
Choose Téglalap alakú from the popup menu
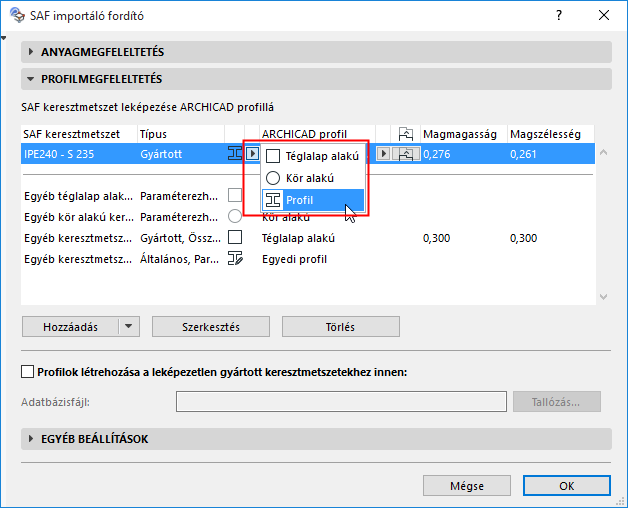coord(313,156)
